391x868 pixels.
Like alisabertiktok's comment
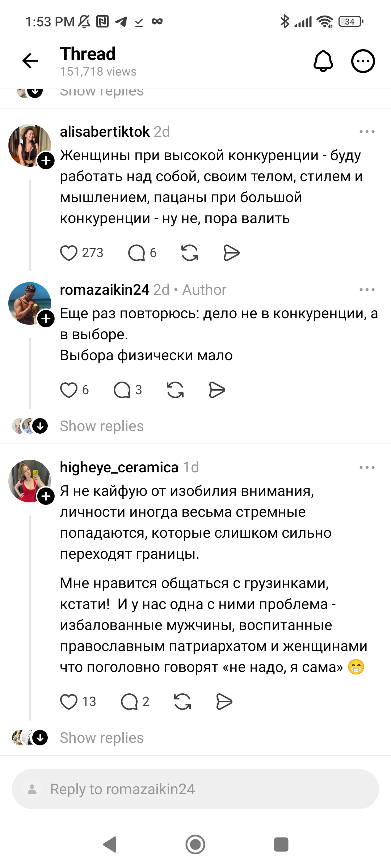[69, 253]
